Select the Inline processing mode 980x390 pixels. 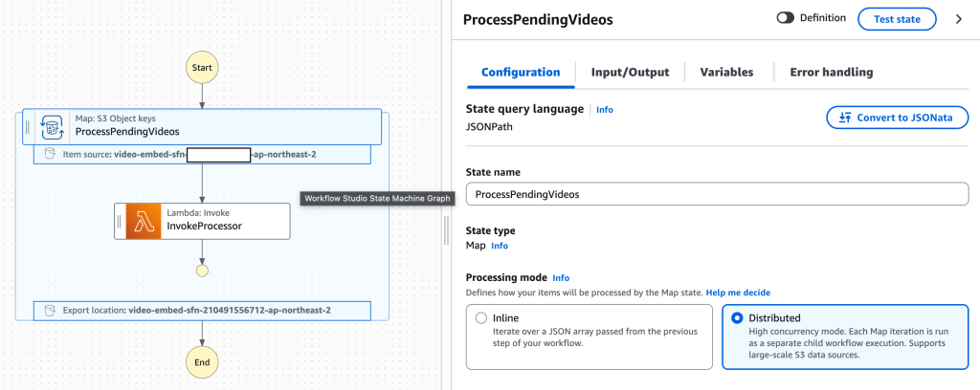pos(481,318)
